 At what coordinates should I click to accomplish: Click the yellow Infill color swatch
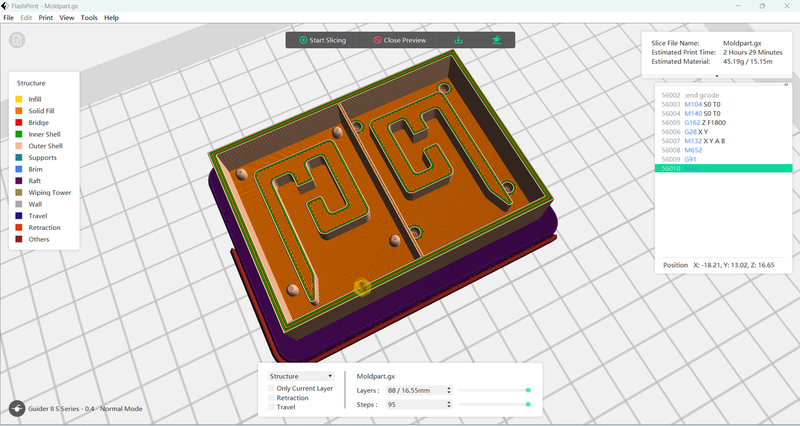click(x=19, y=99)
